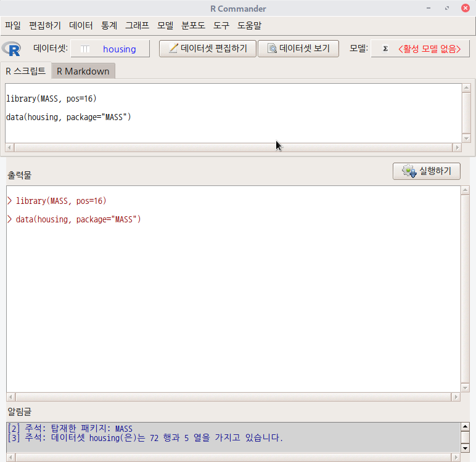Click output line > data(housing, package="MASS")
This screenshot has width=476, height=462.
tap(74, 219)
